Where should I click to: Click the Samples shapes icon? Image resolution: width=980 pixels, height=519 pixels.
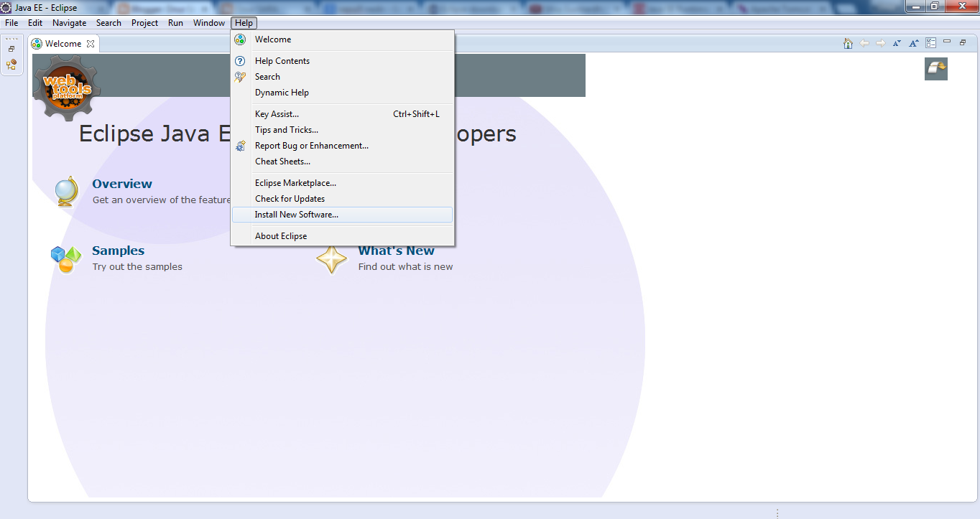[66, 259]
